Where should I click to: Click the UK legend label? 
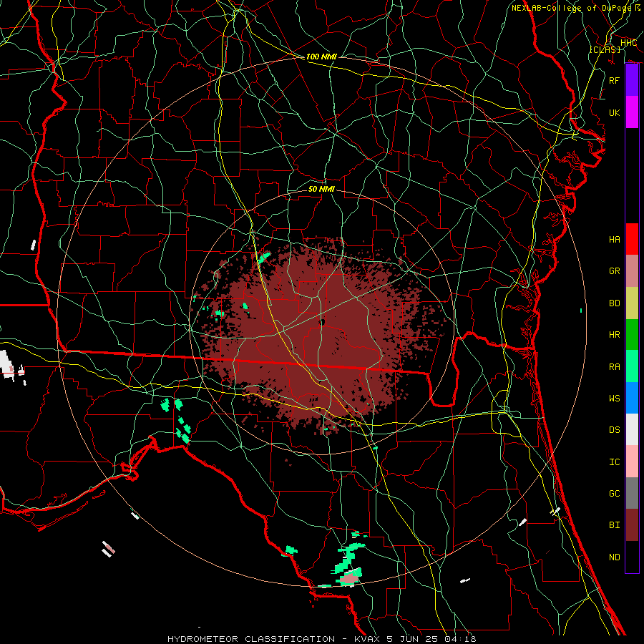[614, 112]
